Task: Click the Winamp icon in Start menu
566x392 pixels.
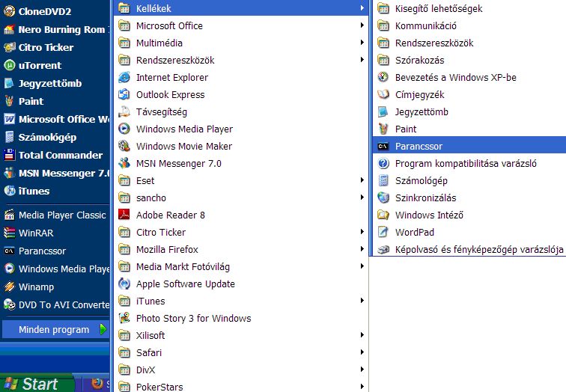Action: [10, 287]
